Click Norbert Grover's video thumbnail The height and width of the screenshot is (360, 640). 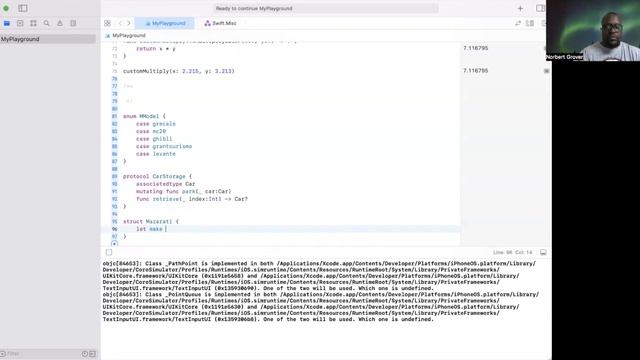pos(593,31)
